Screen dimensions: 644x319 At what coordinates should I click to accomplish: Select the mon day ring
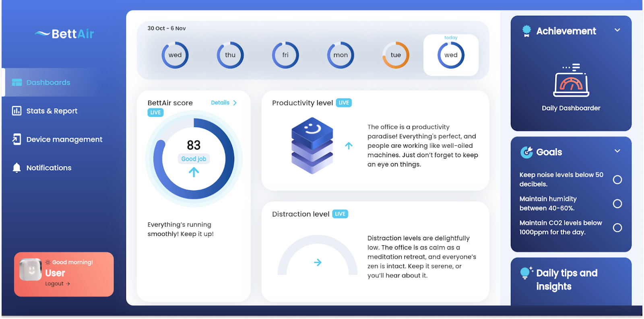341,55
